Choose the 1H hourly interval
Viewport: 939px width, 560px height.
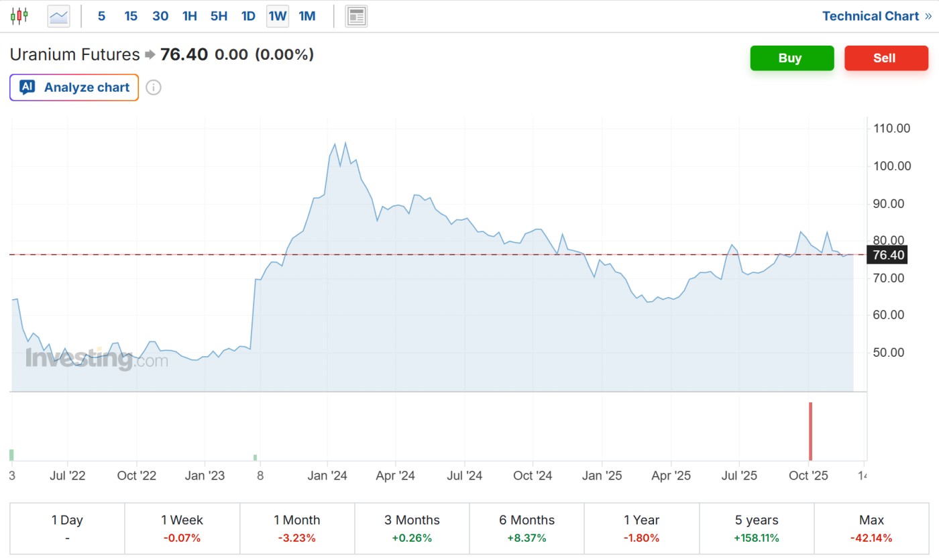[190, 16]
